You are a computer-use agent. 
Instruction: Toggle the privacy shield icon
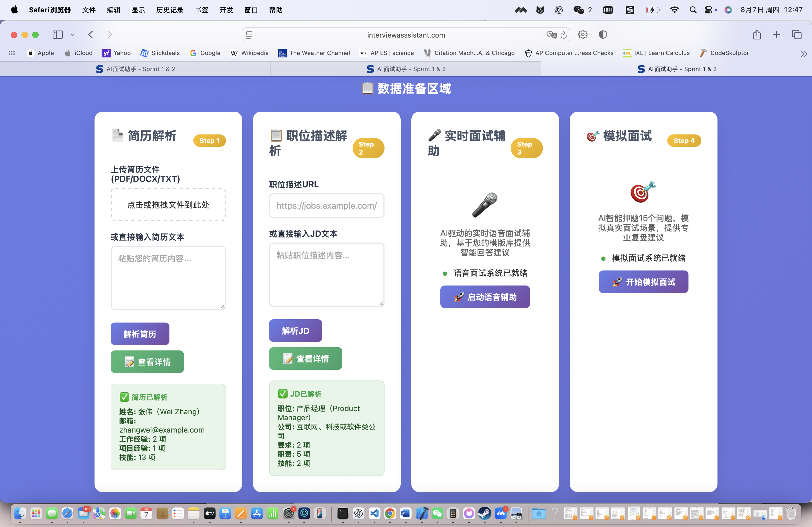(603, 35)
